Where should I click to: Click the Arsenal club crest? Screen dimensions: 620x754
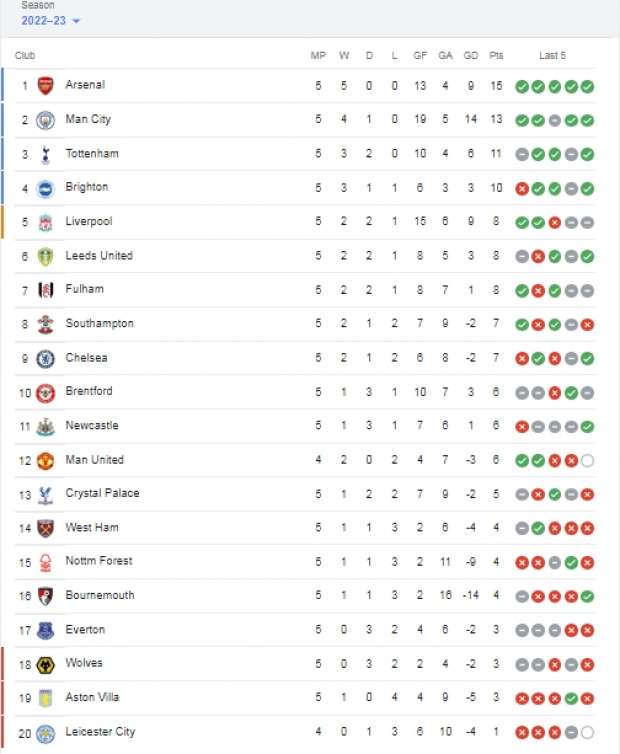click(45, 86)
